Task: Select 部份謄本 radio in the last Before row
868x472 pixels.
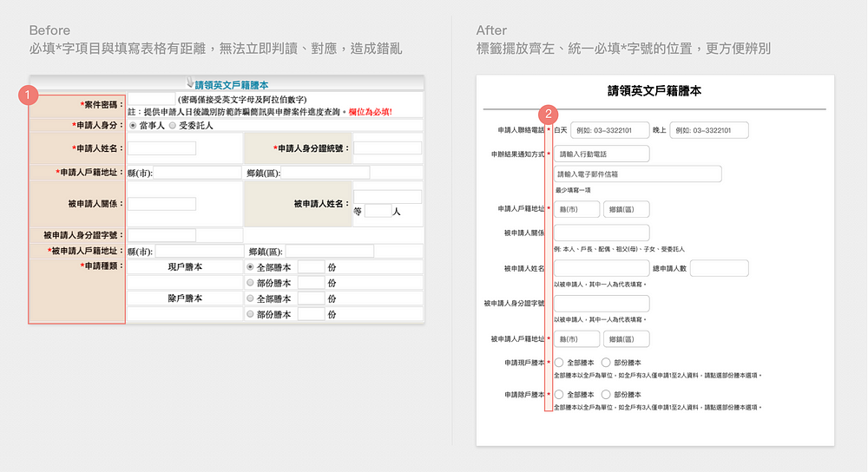Action: (250, 314)
